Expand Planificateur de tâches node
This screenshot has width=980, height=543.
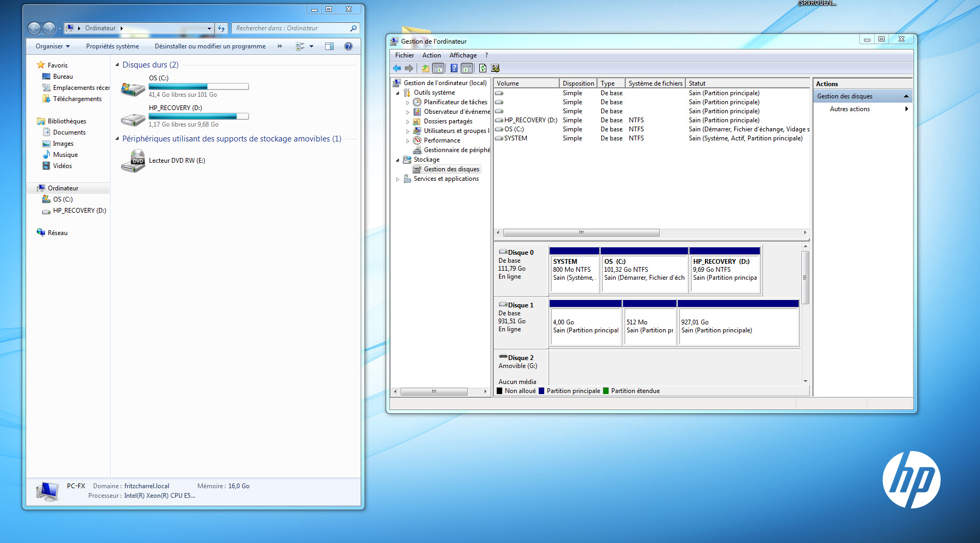(408, 102)
